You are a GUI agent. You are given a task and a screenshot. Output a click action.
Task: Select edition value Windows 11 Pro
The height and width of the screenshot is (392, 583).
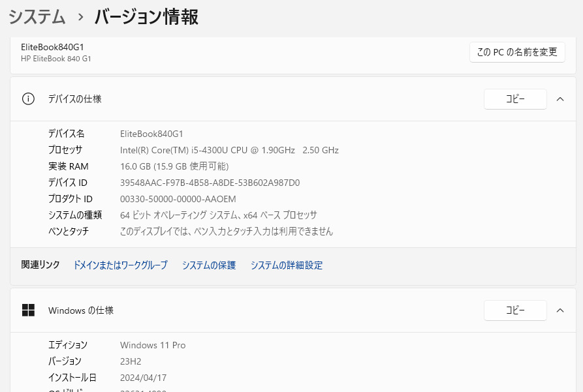(153, 345)
